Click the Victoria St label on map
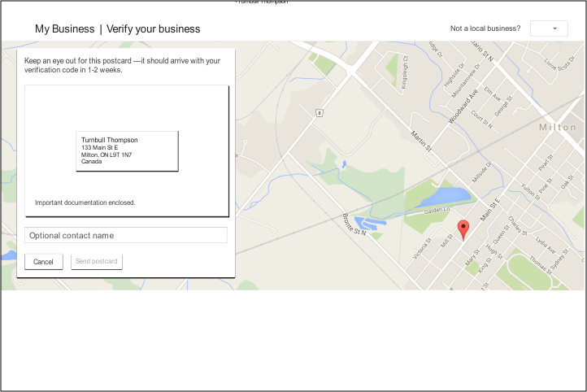Image resolution: width=587 pixels, height=392 pixels. tap(422, 249)
